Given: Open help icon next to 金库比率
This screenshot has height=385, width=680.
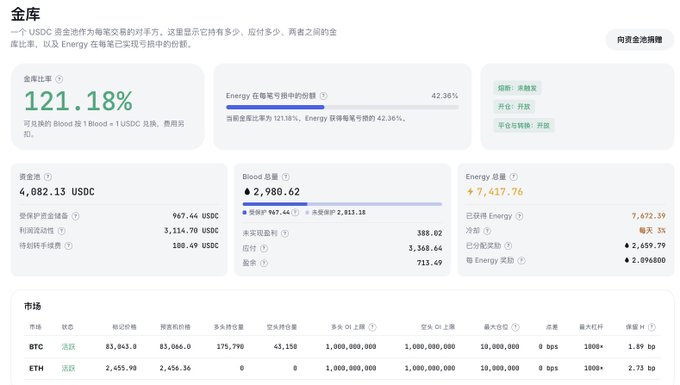Looking at the screenshot, I should click(x=59, y=79).
